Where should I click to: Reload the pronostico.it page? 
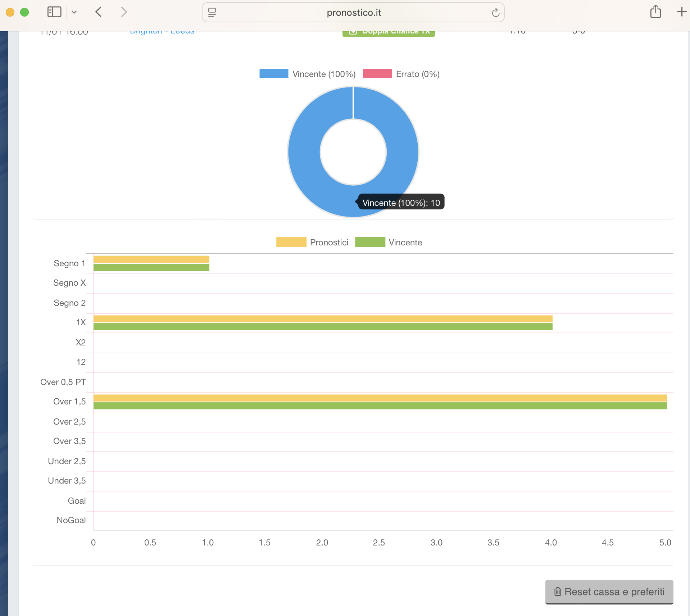point(495,13)
